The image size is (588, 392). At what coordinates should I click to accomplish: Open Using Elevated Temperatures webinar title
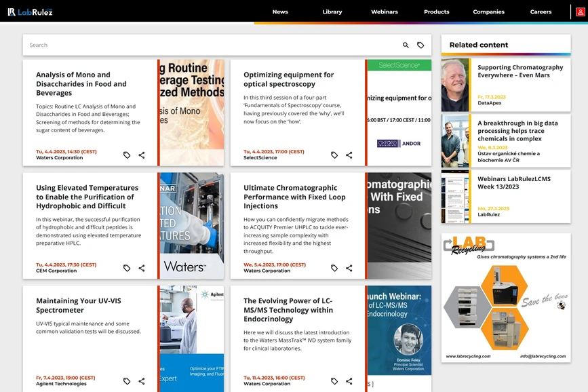click(87, 197)
